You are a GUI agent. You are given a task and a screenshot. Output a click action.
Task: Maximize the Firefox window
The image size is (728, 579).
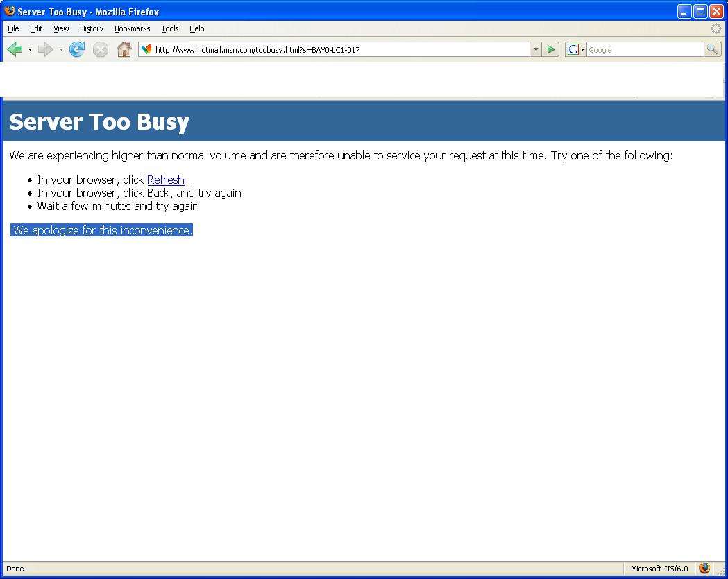point(700,12)
